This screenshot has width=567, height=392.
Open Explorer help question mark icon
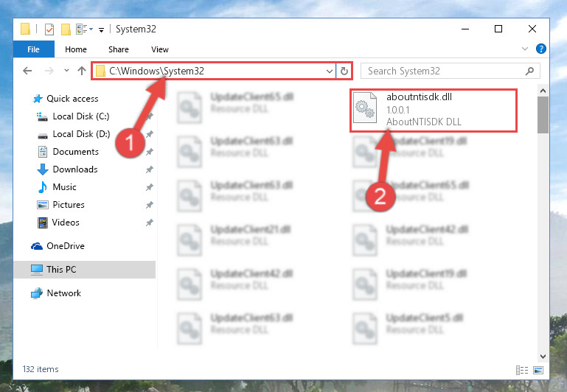click(x=541, y=49)
